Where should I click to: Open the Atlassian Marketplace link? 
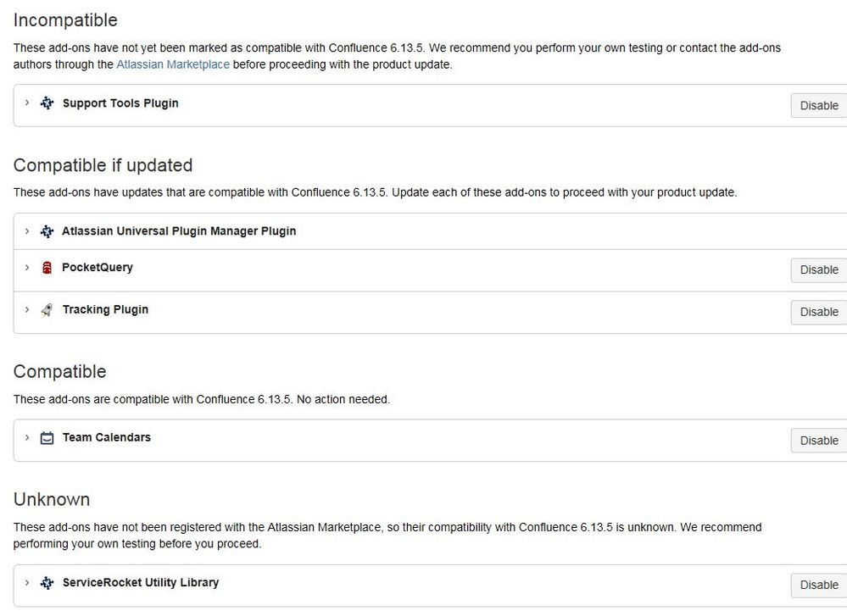coord(173,64)
